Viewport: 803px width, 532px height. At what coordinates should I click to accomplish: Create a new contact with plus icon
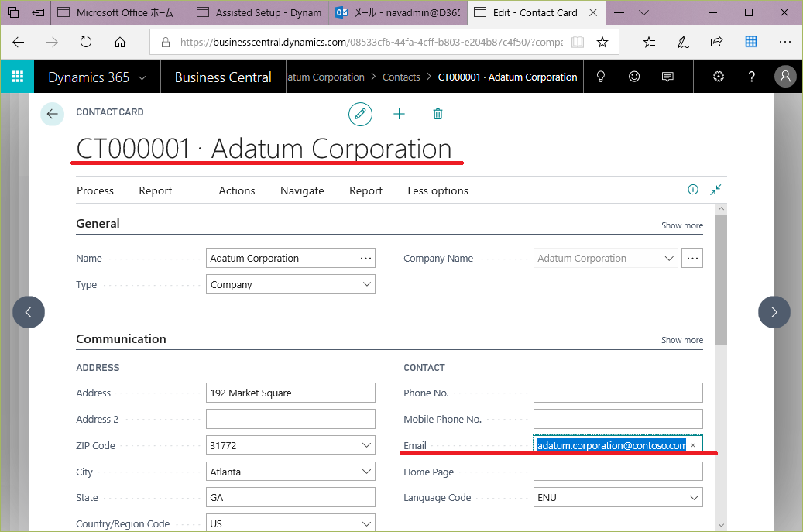pyautogui.click(x=399, y=114)
